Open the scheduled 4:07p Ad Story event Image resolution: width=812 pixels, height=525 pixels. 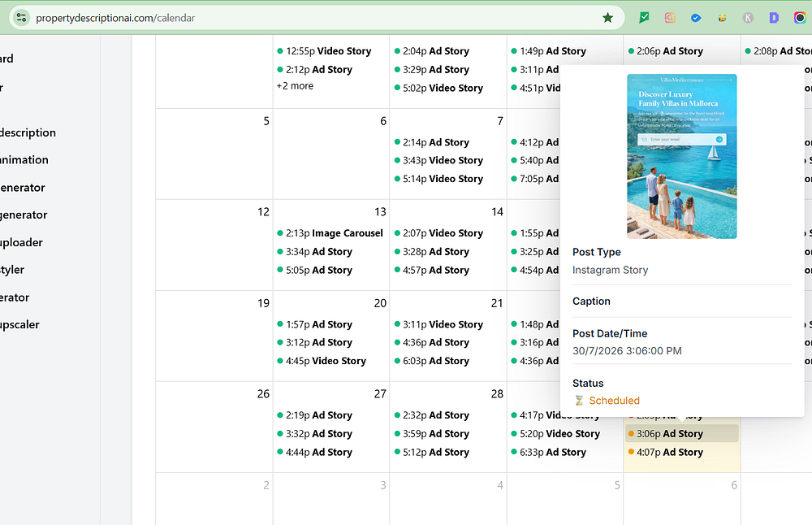[666, 452]
